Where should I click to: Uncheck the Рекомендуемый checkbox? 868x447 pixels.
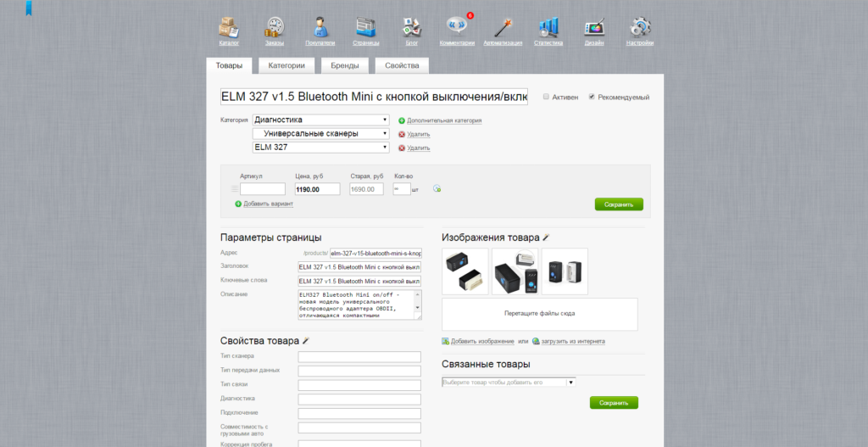592,97
